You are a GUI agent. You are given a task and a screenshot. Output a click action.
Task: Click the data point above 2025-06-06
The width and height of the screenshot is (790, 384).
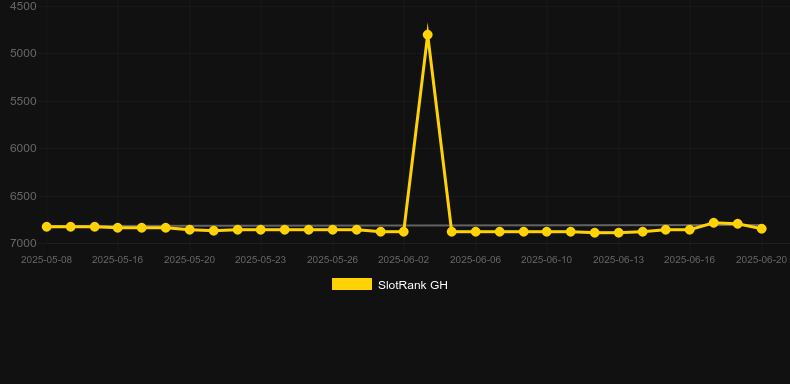point(476,232)
